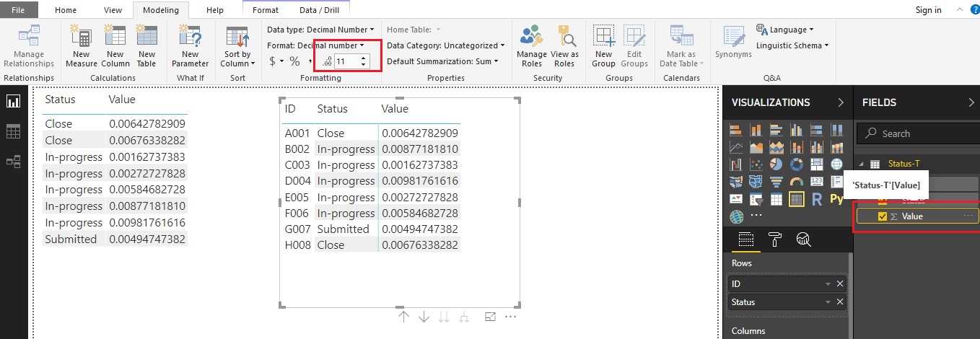Open more options ellipsis for Value field
980x339 pixels.
point(968,216)
